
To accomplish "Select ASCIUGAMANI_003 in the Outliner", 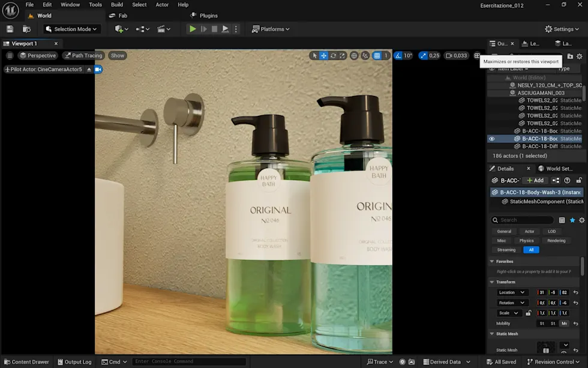I will click(x=541, y=92).
